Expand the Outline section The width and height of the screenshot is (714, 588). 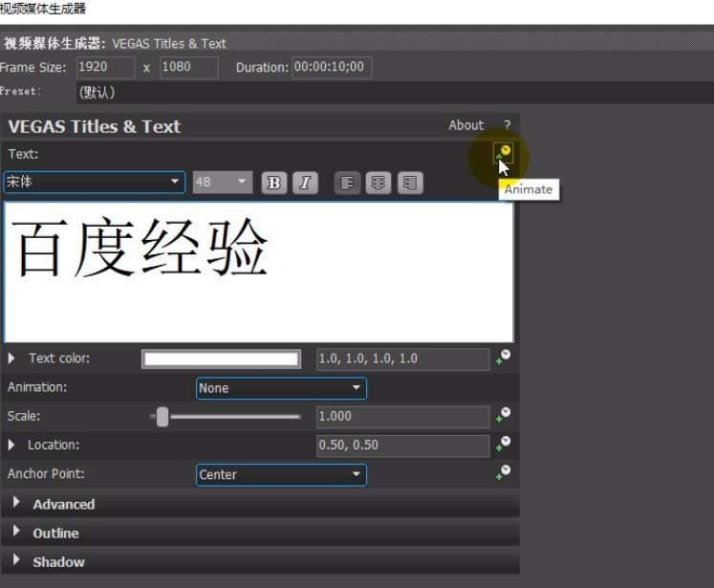[16, 531]
